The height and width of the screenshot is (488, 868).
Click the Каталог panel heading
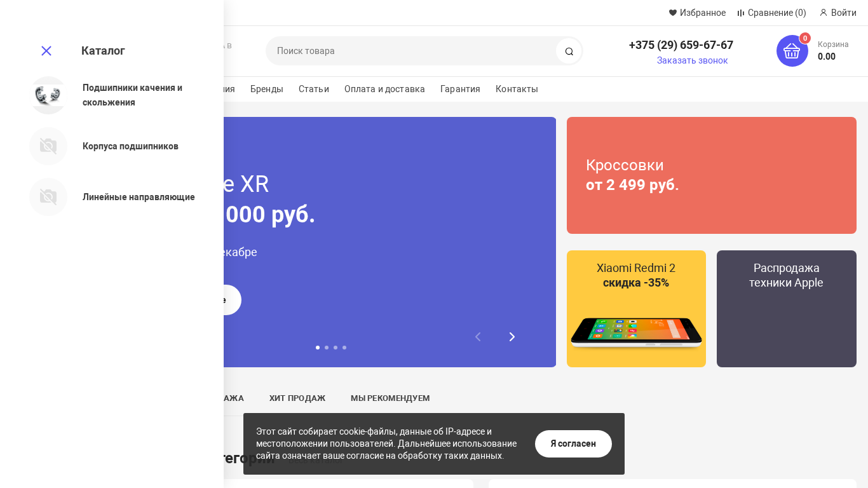point(103,51)
